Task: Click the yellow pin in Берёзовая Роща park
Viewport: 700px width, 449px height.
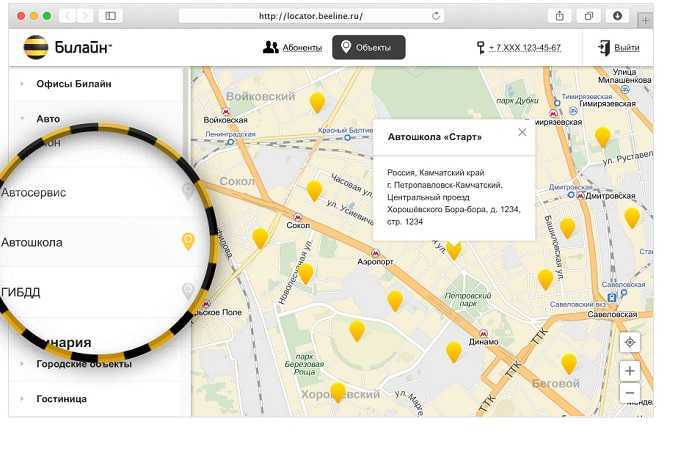Action: (x=357, y=331)
